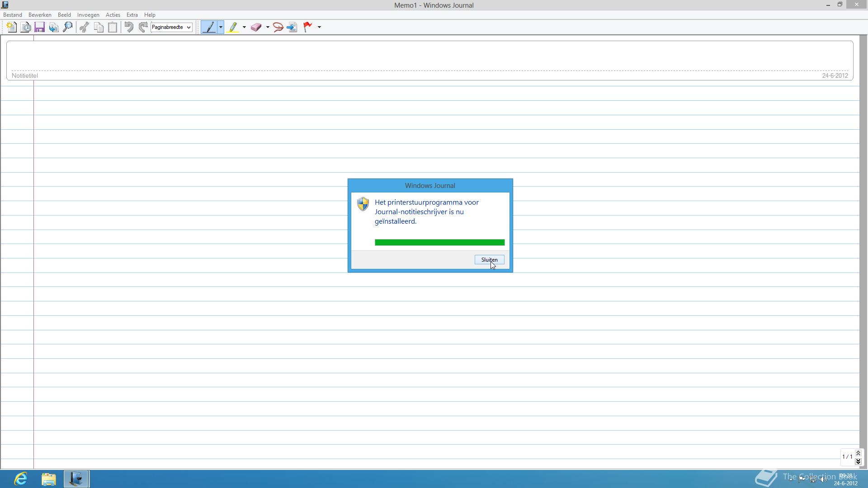Click the green installation progress bar

[x=439, y=243]
